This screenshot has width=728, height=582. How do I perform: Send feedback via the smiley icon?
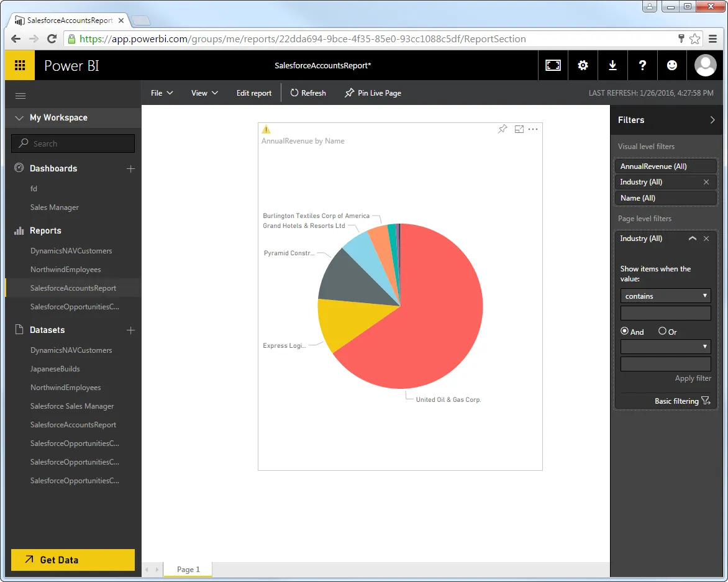point(672,65)
